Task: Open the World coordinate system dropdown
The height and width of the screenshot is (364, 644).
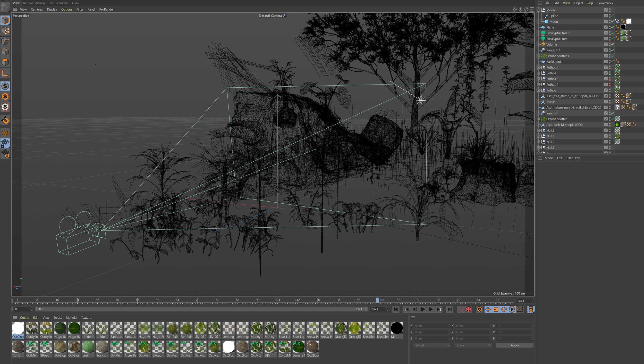Action: click(432, 345)
